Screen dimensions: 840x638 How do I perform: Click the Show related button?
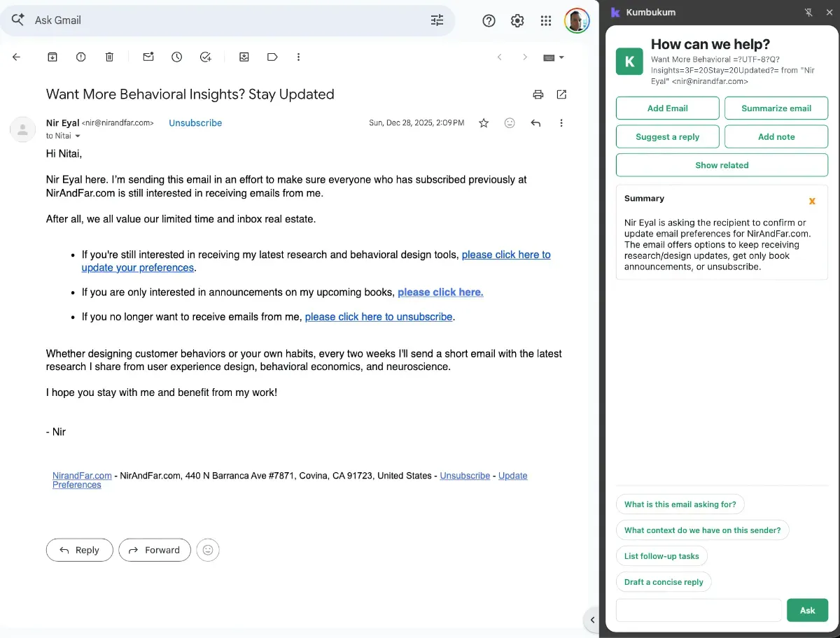pyautogui.click(x=722, y=165)
